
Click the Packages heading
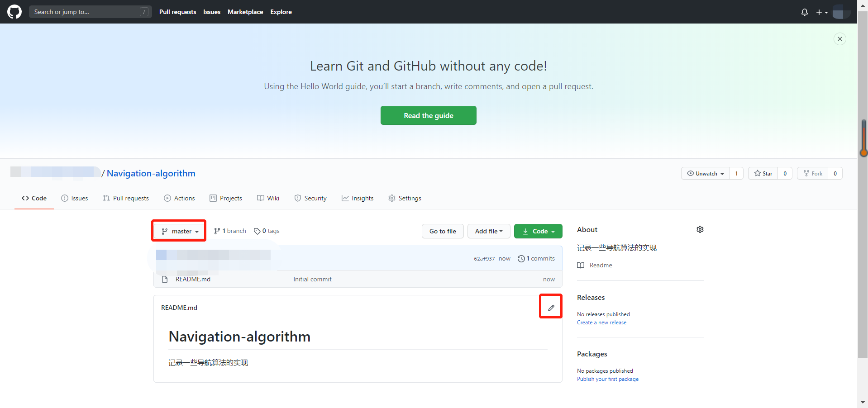tap(592, 354)
